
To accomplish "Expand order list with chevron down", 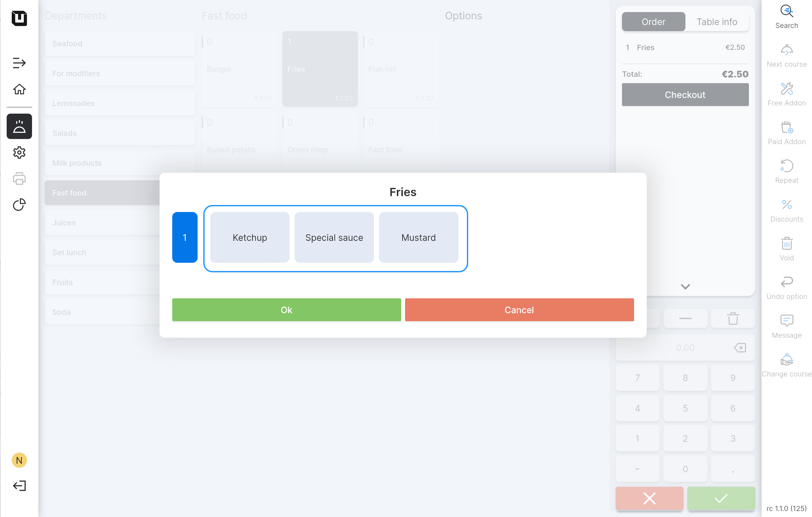I will coord(685,287).
